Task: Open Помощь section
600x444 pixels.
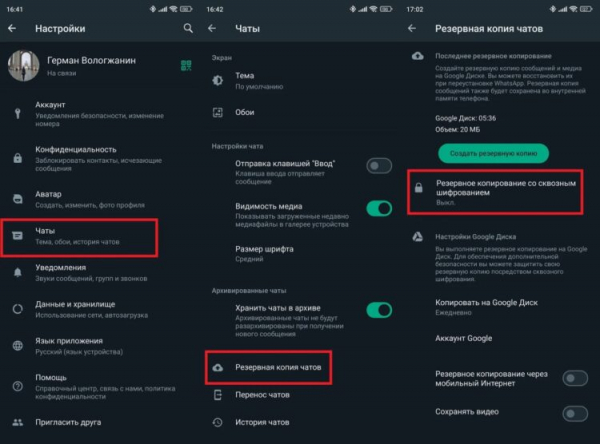Action: pos(100,387)
